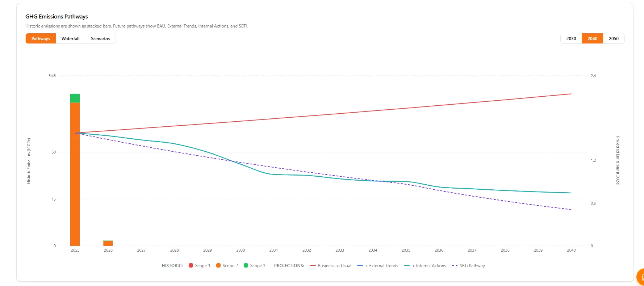The image size is (644, 286).
Task: Click the Scope 3 legend icon
Action: point(247,265)
